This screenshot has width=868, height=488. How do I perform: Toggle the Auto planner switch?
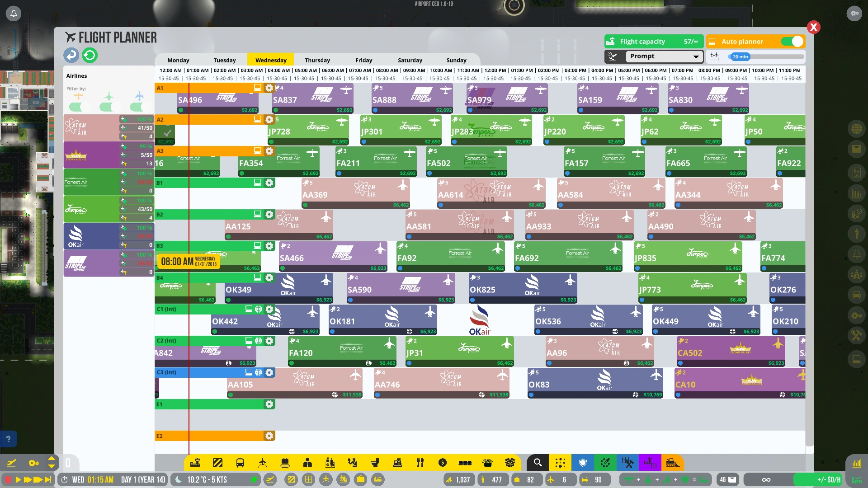click(793, 42)
